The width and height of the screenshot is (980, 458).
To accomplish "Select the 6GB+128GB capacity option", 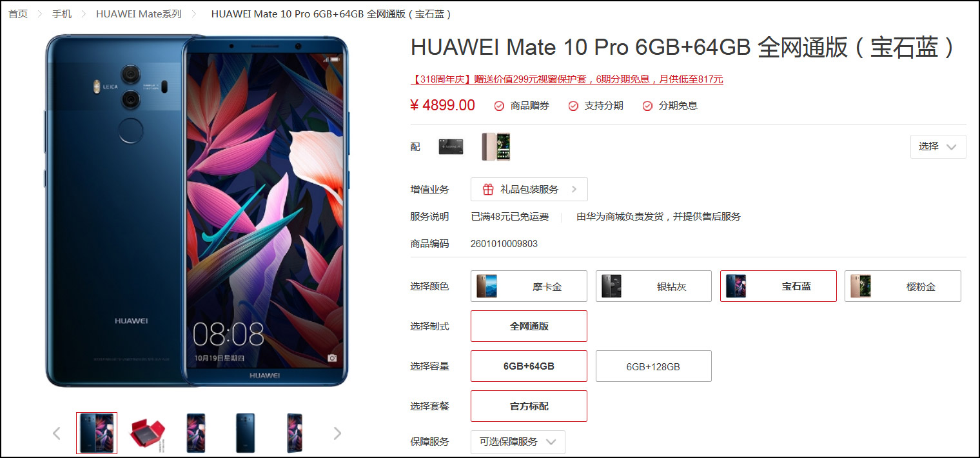I will 654,366.
